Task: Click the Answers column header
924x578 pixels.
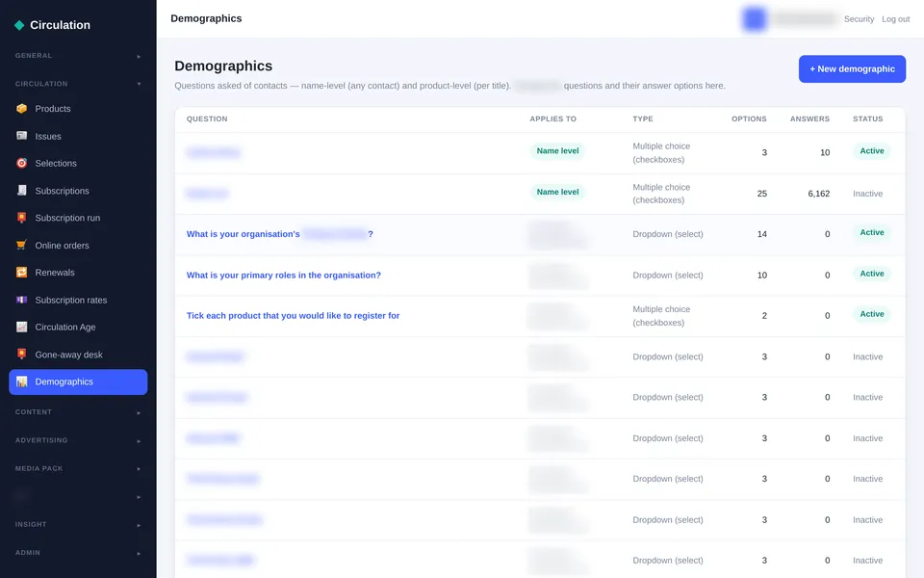Action: point(809,118)
